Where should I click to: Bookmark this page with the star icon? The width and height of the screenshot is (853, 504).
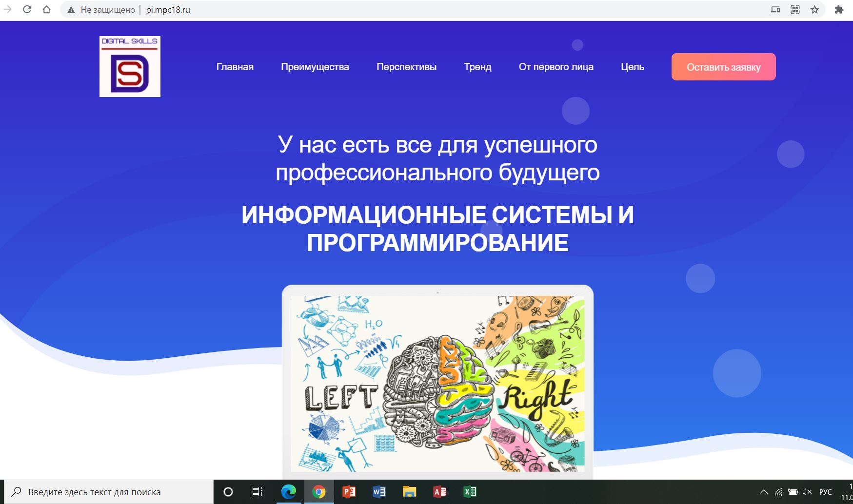click(814, 9)
